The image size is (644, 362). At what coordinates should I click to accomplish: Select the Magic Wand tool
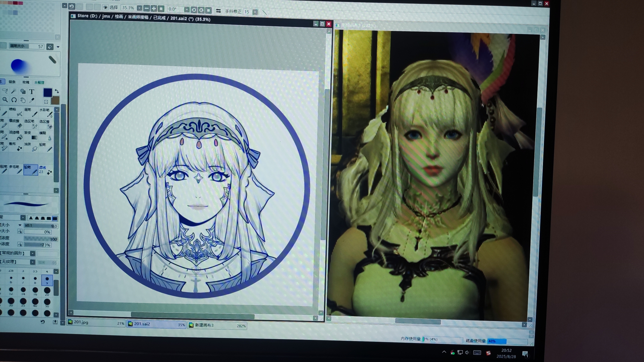pyautogui.click(x=14, y=92)
